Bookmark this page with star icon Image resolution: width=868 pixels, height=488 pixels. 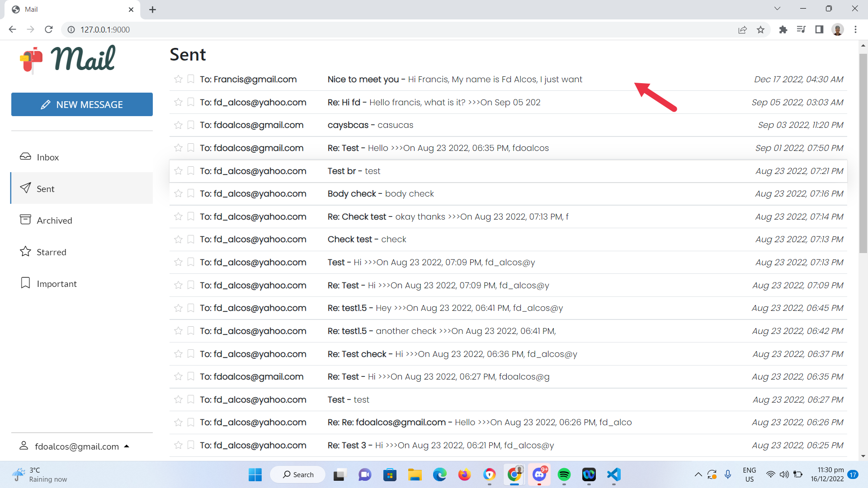pos(760,29)
